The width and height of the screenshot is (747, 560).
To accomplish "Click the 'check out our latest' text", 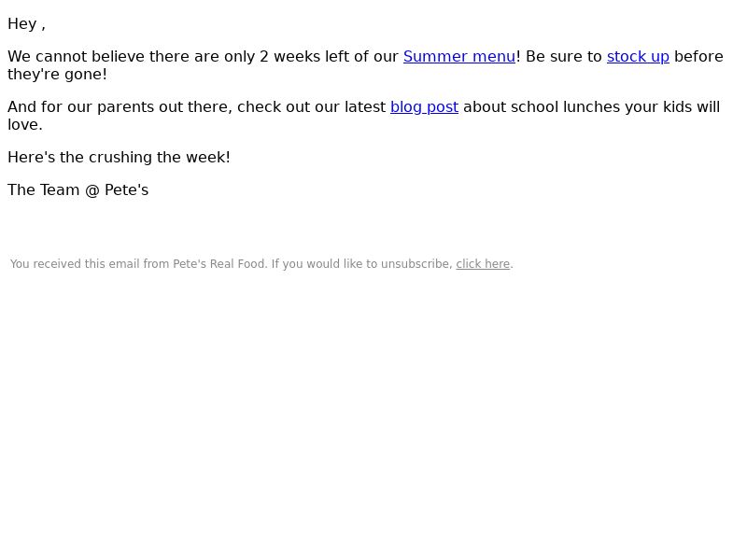I will [311, 107].
